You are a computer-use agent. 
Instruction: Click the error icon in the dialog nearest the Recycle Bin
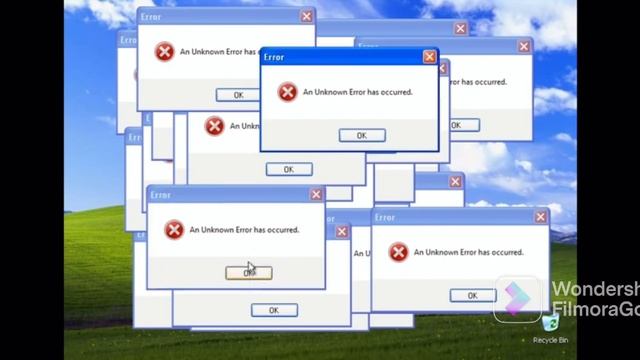pyautogui.click(x=398, y=252)
